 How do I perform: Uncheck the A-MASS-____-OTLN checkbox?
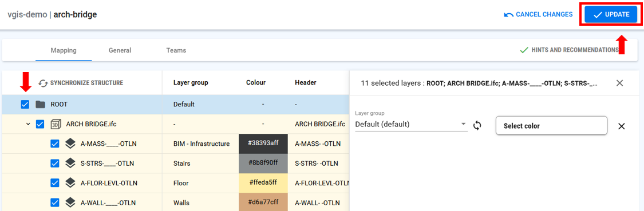(x=54, y=144)
